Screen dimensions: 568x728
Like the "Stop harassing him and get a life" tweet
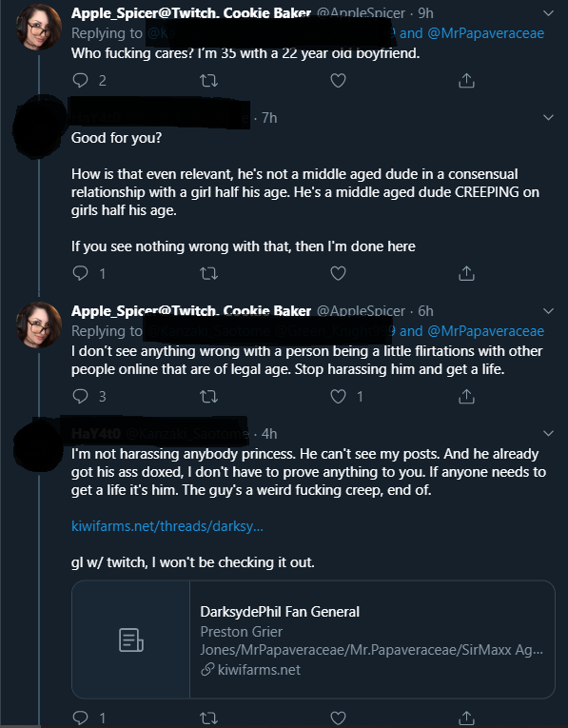pos(338,397)
